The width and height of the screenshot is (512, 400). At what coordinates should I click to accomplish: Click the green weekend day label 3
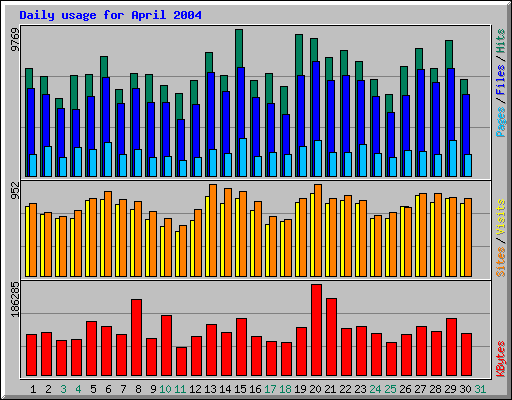(x=63, y=389)
